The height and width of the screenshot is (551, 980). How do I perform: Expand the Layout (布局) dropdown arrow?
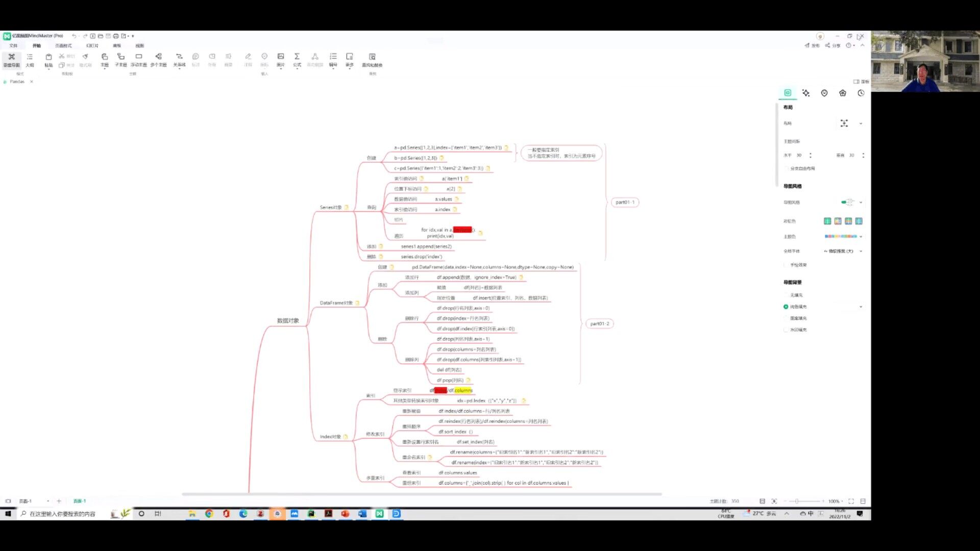click(x=861, y=123)
